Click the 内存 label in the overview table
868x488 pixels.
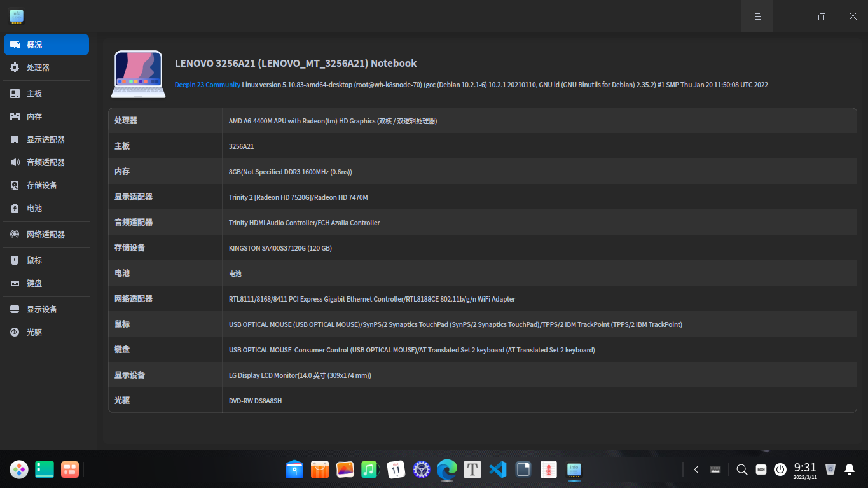pos(122,172)
